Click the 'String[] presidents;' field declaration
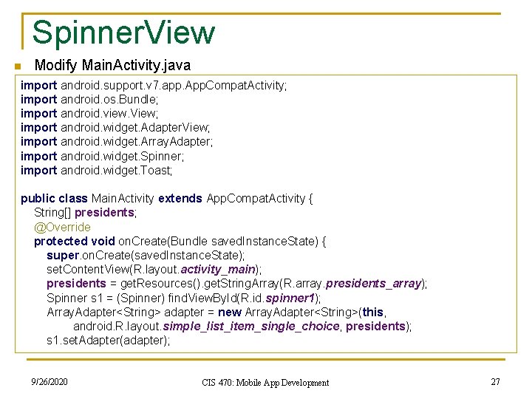Screen dimensions: 532x399 85,213
